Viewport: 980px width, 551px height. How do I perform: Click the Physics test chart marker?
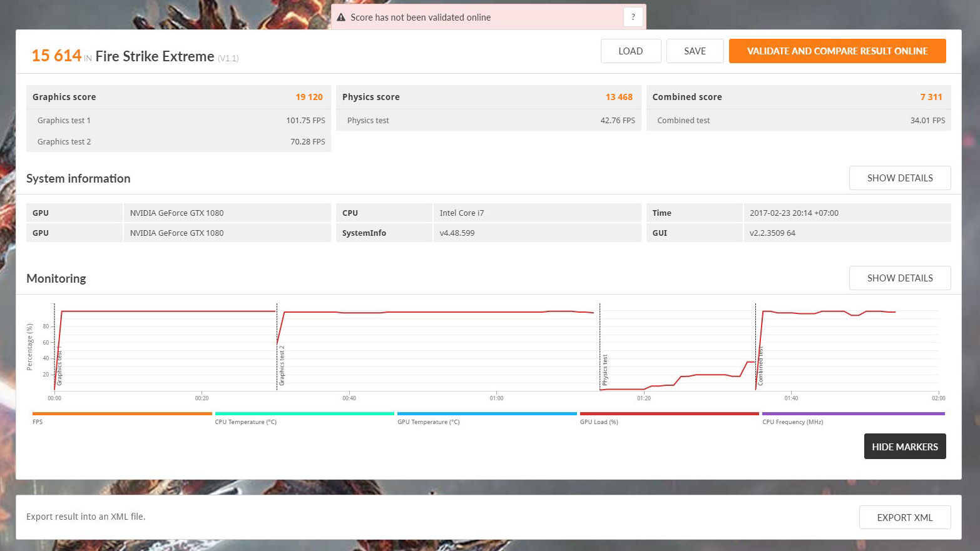coord(605,369)
